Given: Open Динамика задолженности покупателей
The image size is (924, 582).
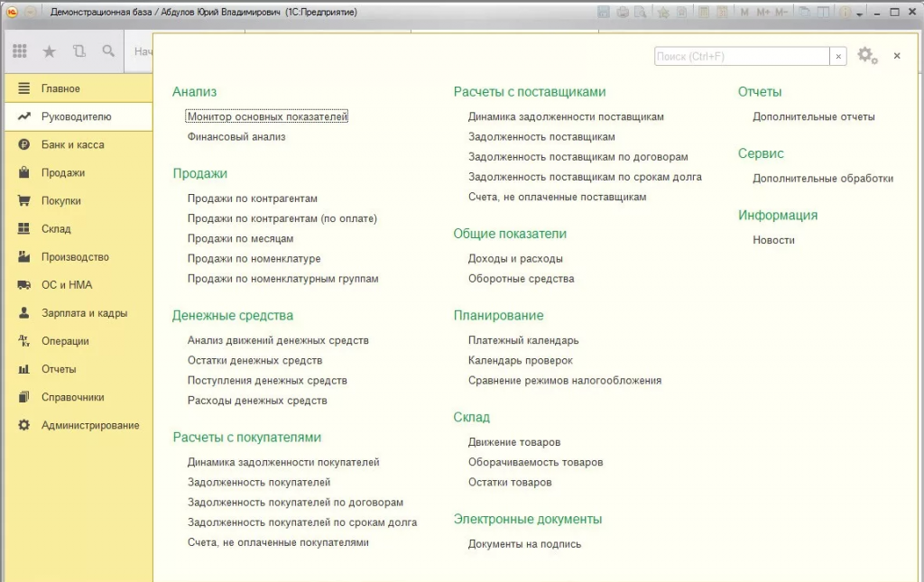Looking at the screenshot, I should (x=283, y=462).
